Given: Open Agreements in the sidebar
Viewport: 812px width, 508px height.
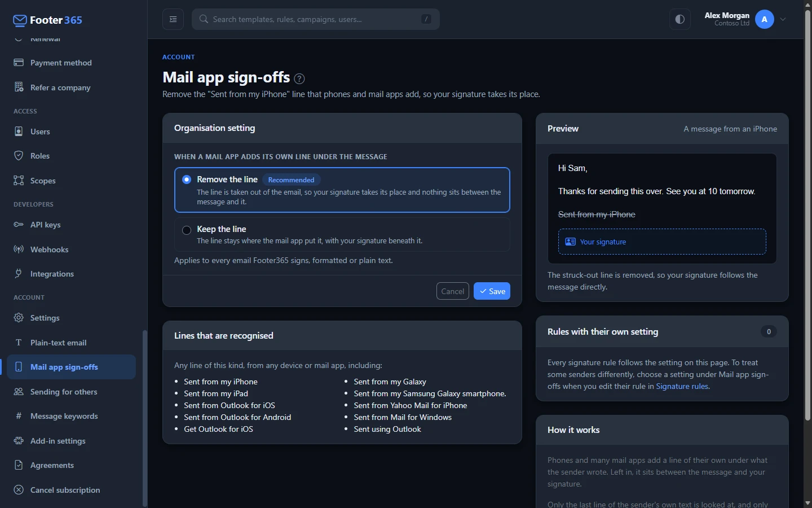Looking at the screenshot, I should point(71,465).
